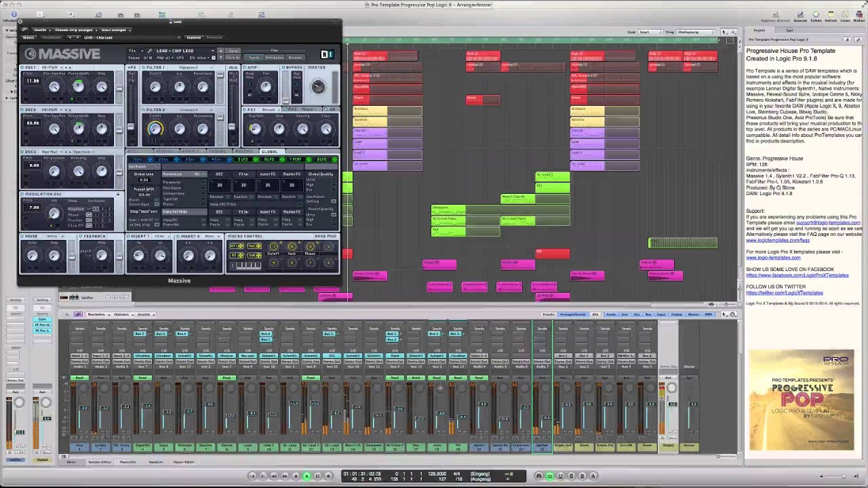Open the Insert anzeigen dropdown
This screenshot has width=868, height=488.
click(x=115, y=30)
